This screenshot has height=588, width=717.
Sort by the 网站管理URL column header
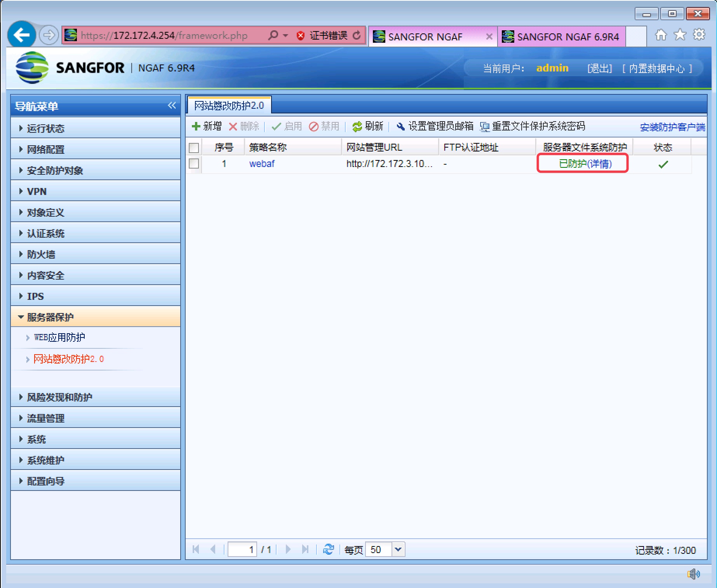390,148
